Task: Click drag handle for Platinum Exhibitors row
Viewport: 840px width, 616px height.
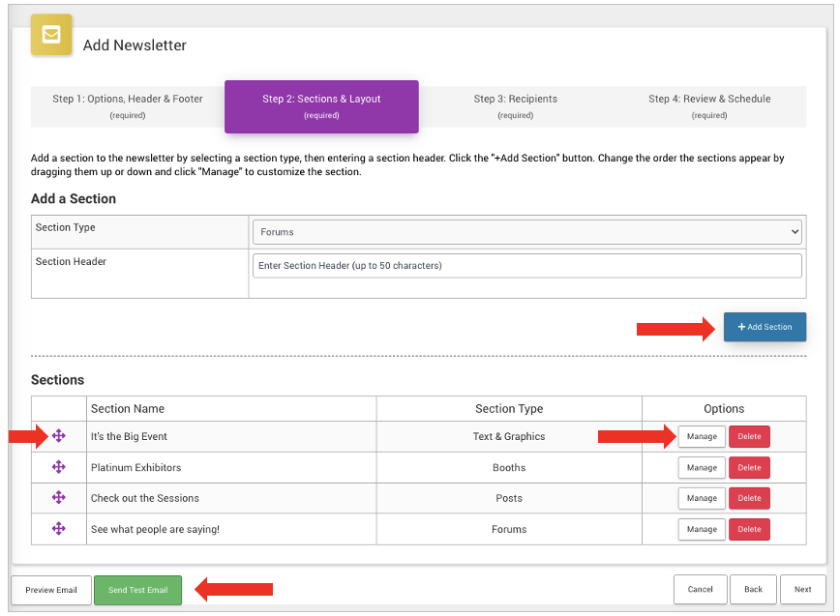Action: click(59, 467)
